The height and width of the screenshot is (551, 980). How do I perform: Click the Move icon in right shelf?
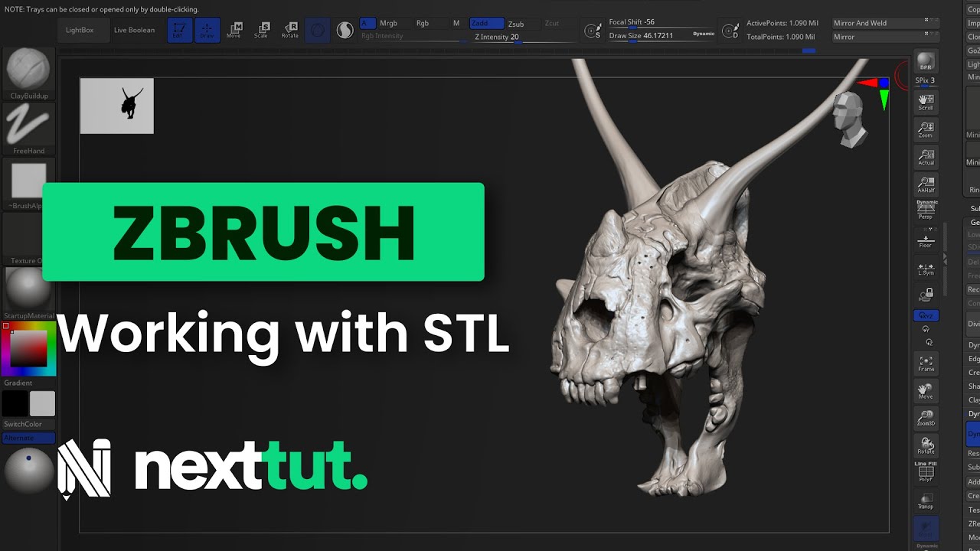926,391
